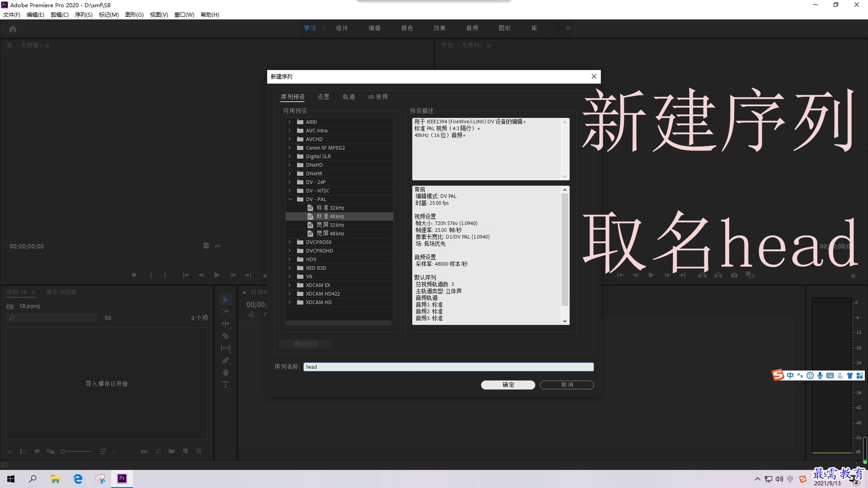
Task: Select the Type tool
Action: (226, 385)
